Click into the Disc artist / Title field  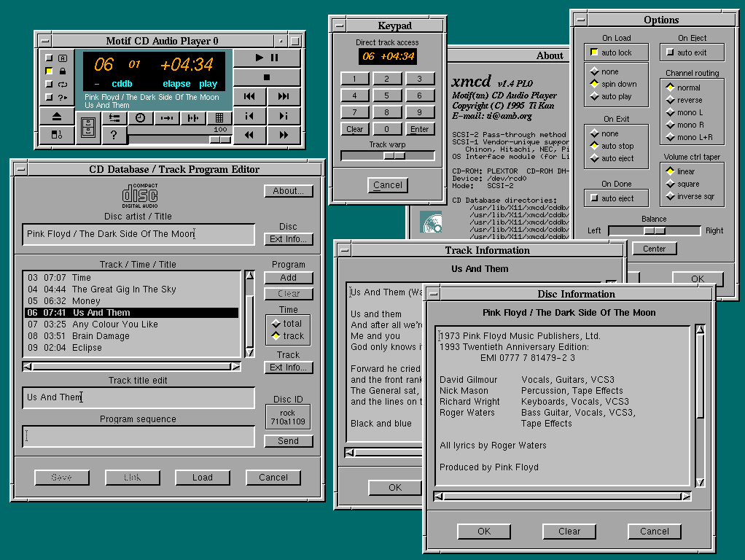coord(139,234)
